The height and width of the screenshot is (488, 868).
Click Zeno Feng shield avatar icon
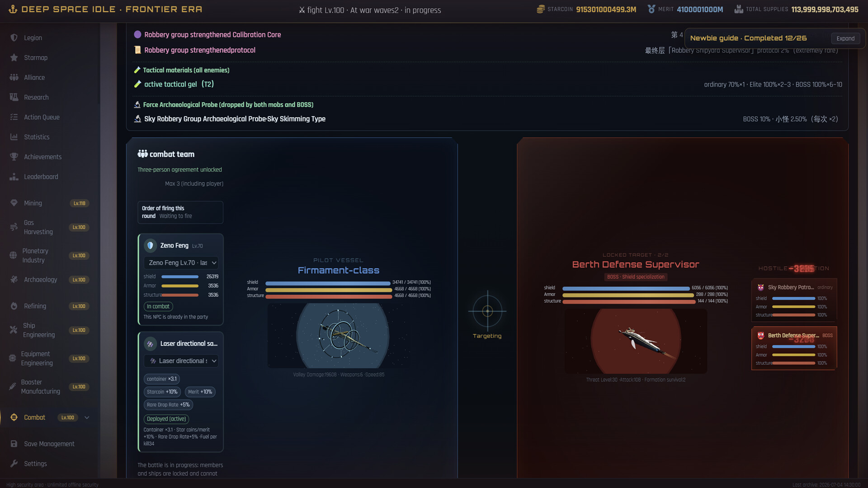coord(151,245)
